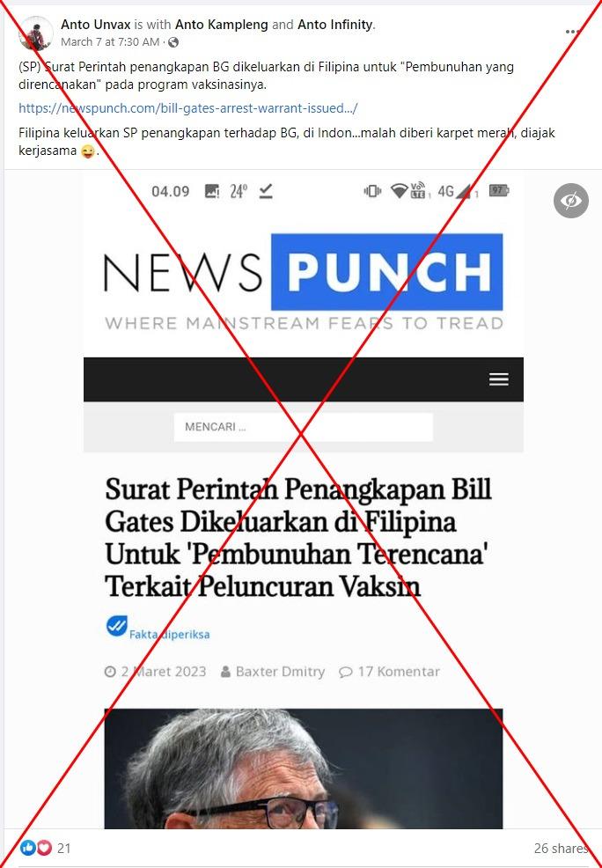Screen dimensions: 602x868
Task: View the 26 shares list
Action: (x=560, y=848)
